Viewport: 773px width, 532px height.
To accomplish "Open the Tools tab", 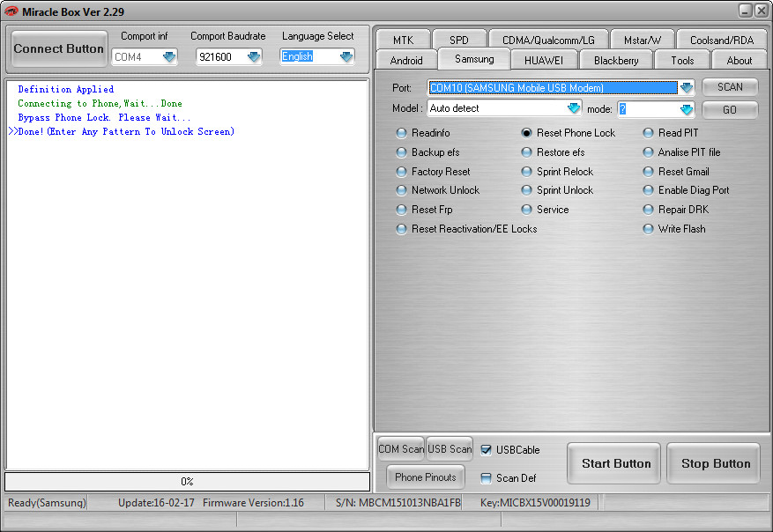I will click(682, 60).
